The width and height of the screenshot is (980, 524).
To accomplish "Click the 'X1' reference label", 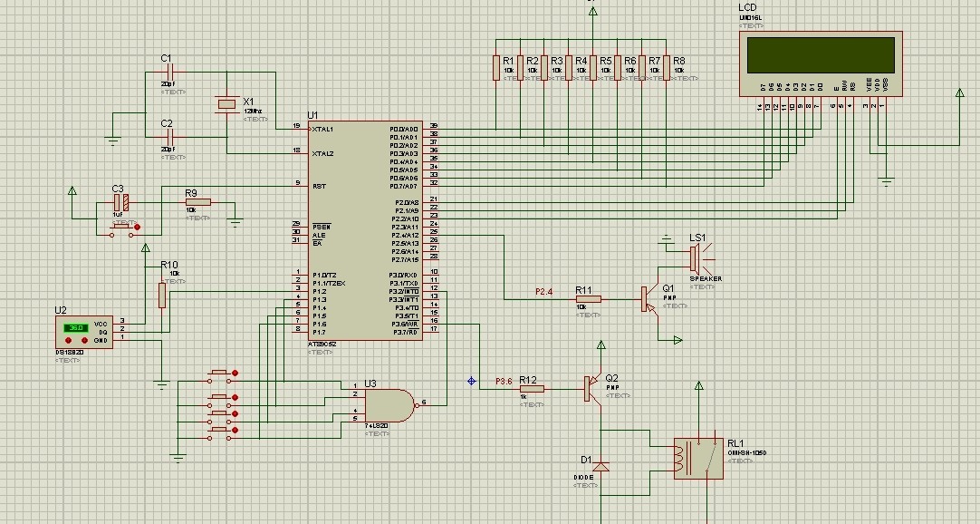I will point(248,102).
